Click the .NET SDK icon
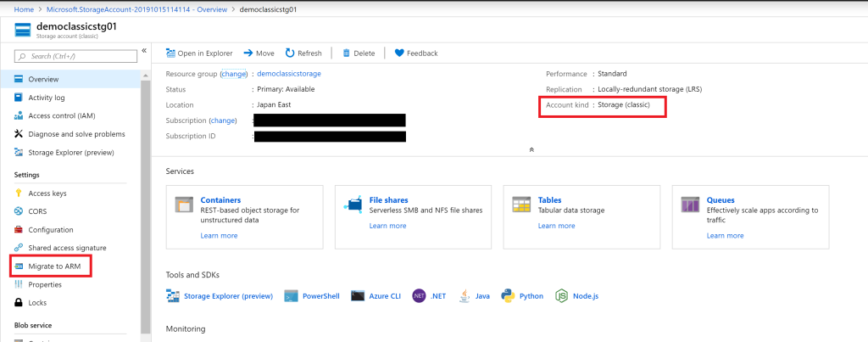The image size is (868, 342). 419,296
